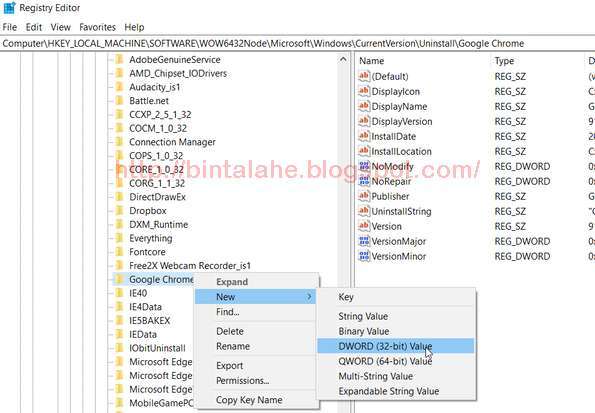Select String Value in the submenu
The height and width of the screenshot is (413, 595).
point(396,316)
